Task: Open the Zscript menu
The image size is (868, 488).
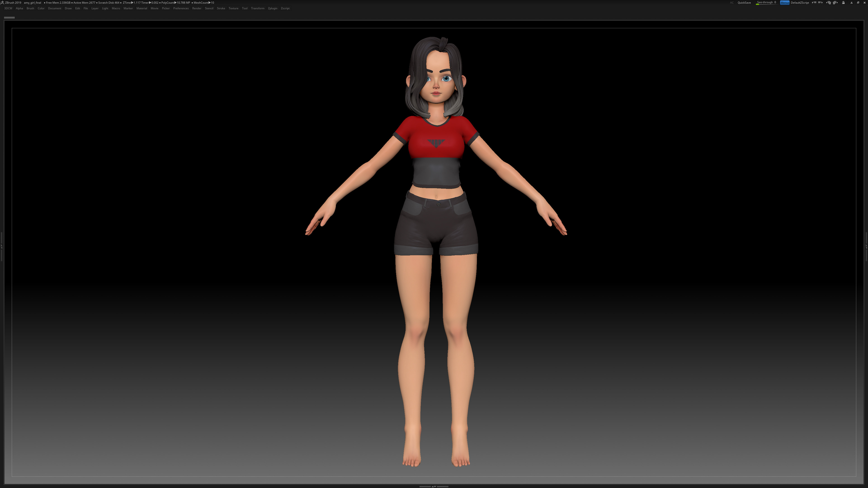Action: click(285, 8)
